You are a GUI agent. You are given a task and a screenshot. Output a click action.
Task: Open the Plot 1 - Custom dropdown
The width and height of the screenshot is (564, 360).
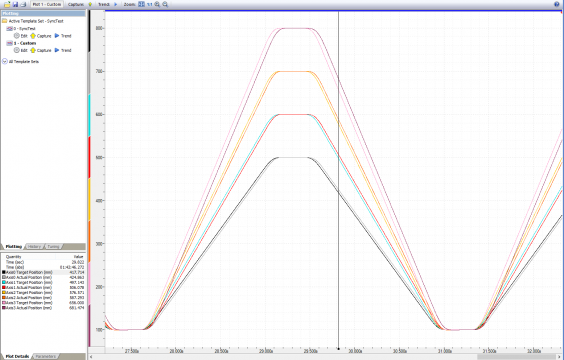point(47,4)
